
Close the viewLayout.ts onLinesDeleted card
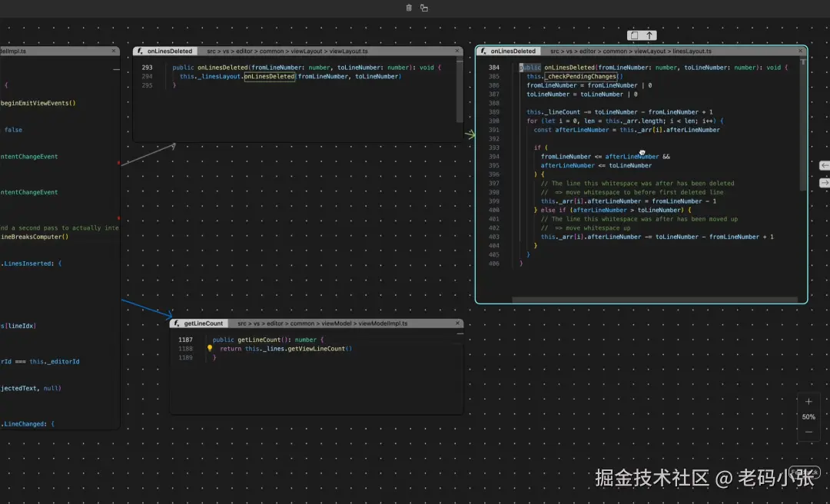[458, 51]
